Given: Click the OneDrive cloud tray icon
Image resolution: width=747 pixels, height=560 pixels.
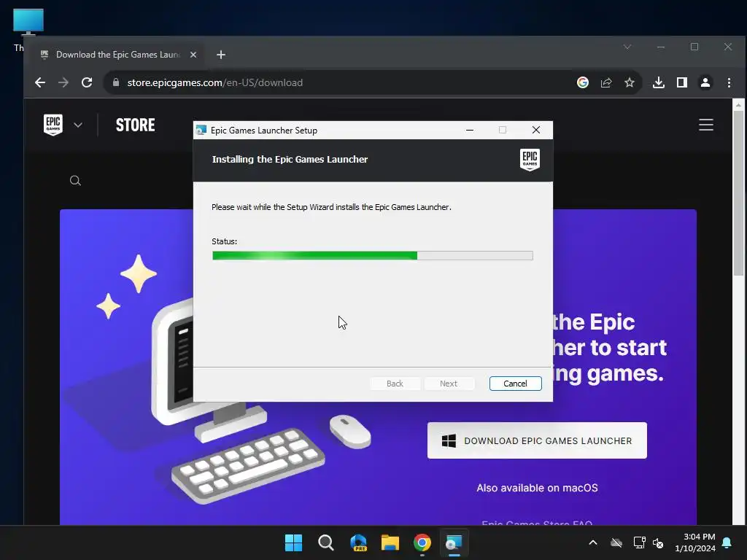Looking at the screenshot, I should coord(616,542).
